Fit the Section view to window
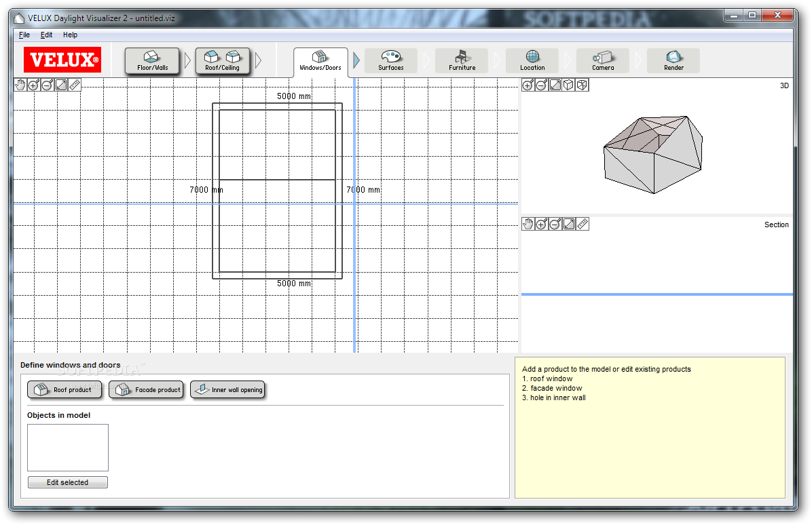 tap(569, 224)
